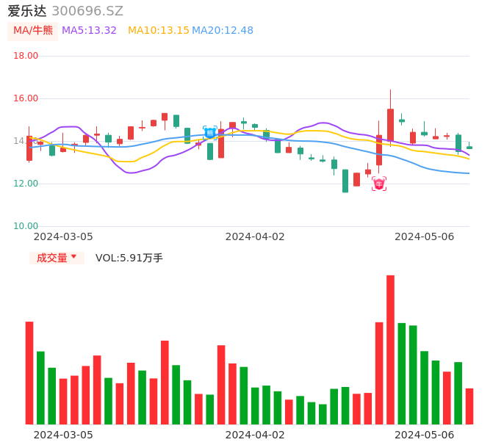Toggle the MA5:13.32 line legend
Screen dimensions: 504x445
(x=89, y=30)
